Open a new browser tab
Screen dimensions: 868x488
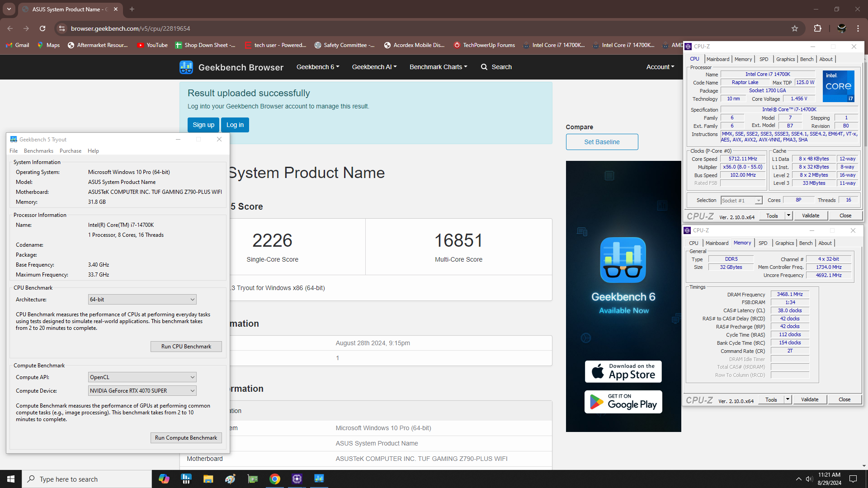132,9
